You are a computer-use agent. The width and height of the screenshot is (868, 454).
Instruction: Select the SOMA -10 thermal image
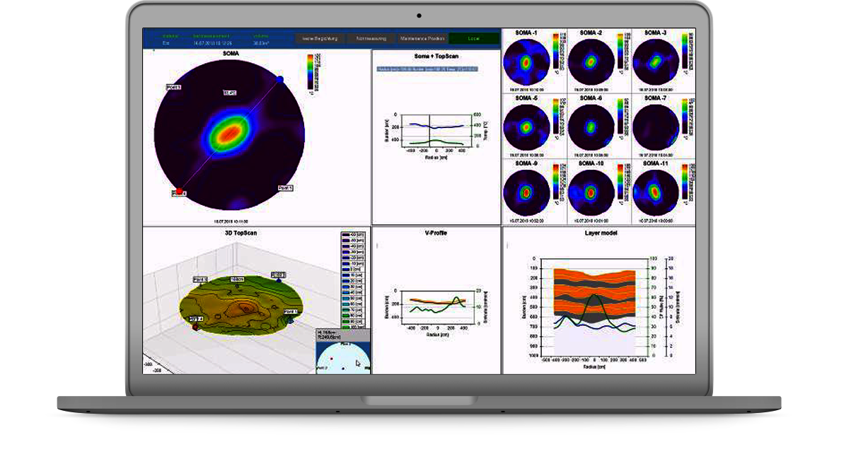click(590, 192)
